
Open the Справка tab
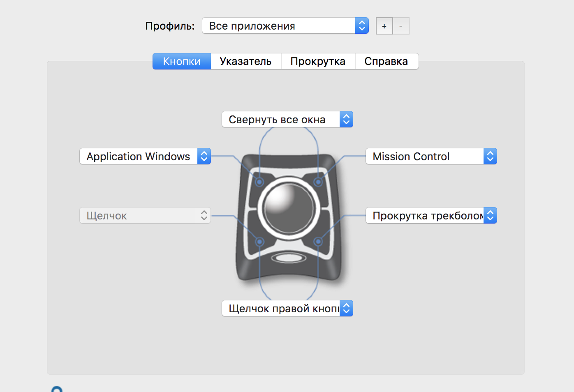pyautogui.click(x=387, y=61)
